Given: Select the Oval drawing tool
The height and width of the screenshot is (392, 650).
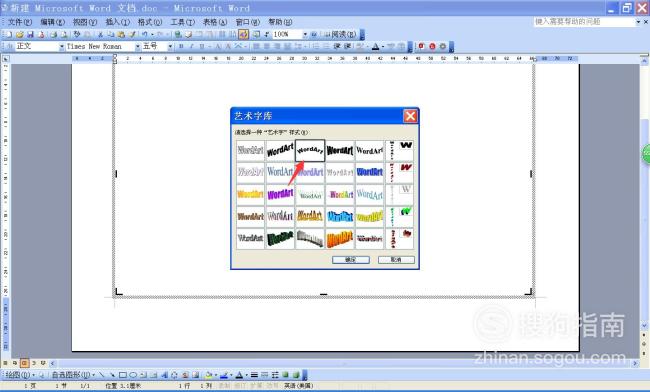Looking at the screenshot, I should [x=133, y=375].
